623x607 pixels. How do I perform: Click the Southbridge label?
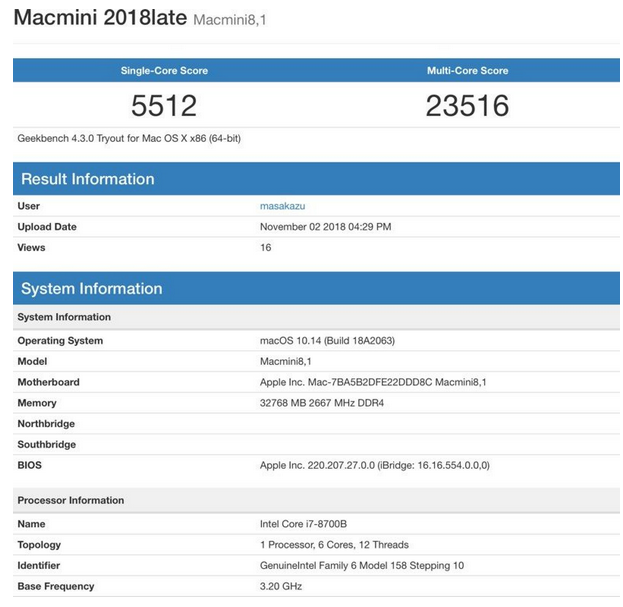point(46,444)
